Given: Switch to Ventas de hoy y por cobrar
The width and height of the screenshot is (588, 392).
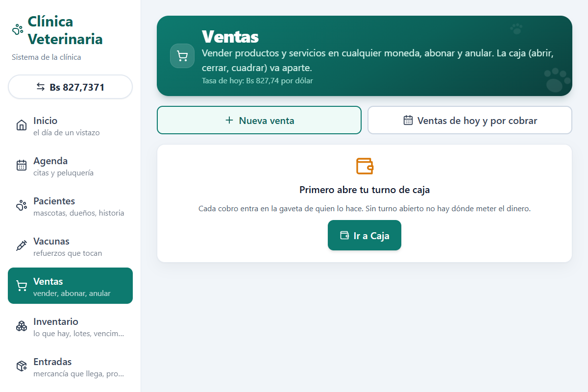Looking at the screenshot, I should [x=470, y=120].
